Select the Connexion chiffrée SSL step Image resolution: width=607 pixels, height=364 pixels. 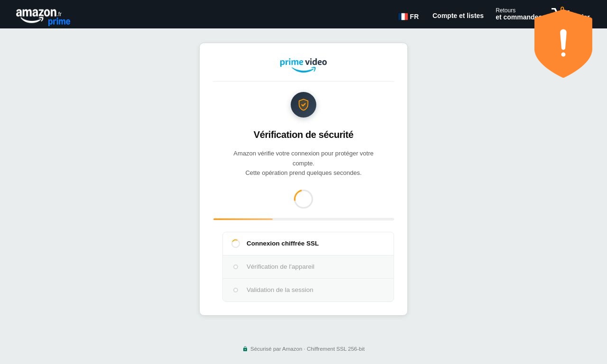(308, 244)
